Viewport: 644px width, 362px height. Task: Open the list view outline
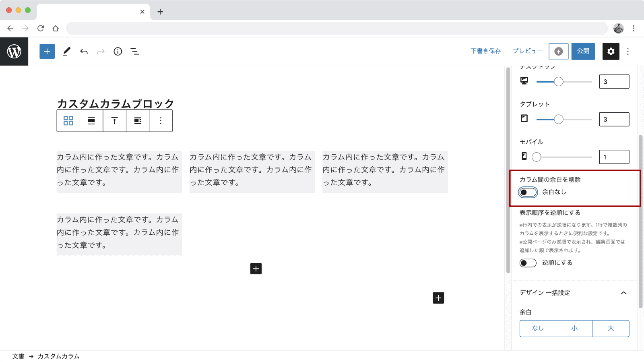135,52
